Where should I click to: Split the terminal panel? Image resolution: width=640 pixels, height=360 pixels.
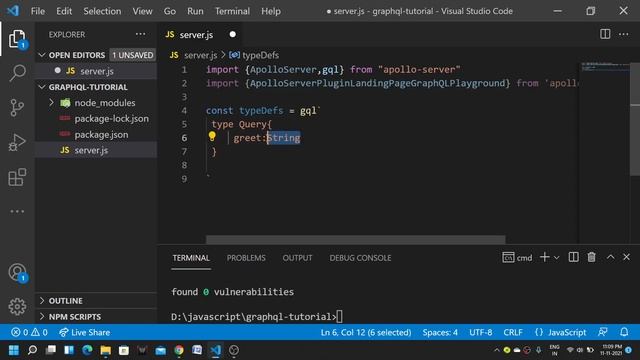(x=573, y=257)
